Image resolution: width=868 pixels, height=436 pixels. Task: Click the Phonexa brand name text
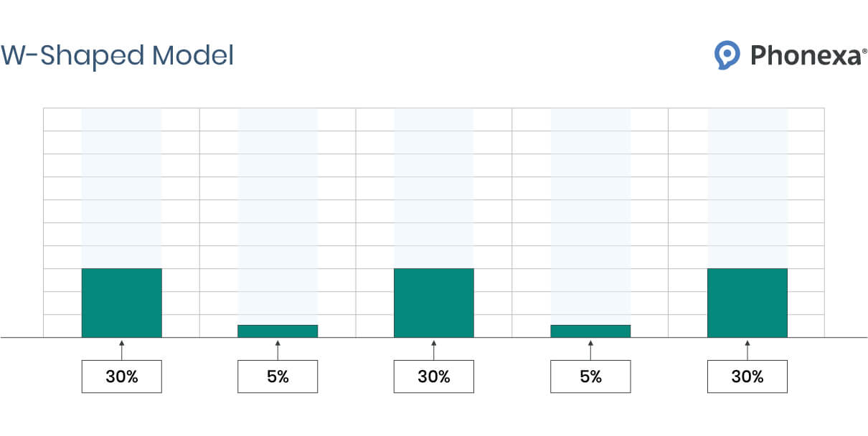tap(807, 55)
